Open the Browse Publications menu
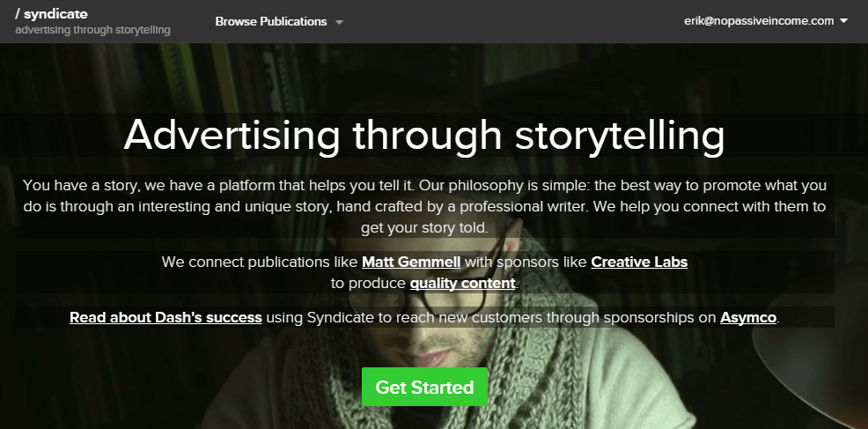This screenshot has width=868, height=429. click(x=270, y=21)
